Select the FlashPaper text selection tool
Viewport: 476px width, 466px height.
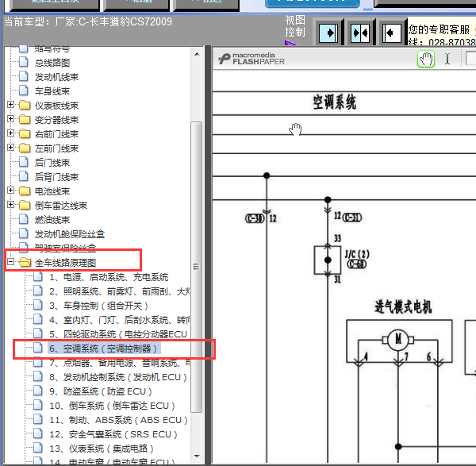(x=447, y=59)
